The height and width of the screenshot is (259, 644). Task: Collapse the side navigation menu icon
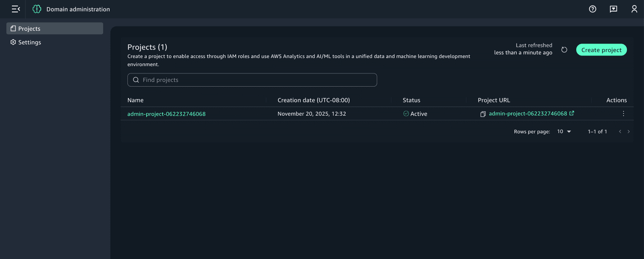[x=16, y=9]
